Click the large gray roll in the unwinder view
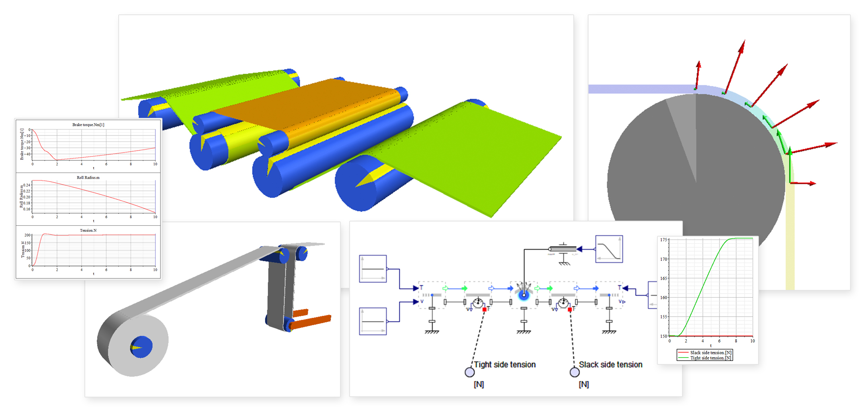 [119, 339]
